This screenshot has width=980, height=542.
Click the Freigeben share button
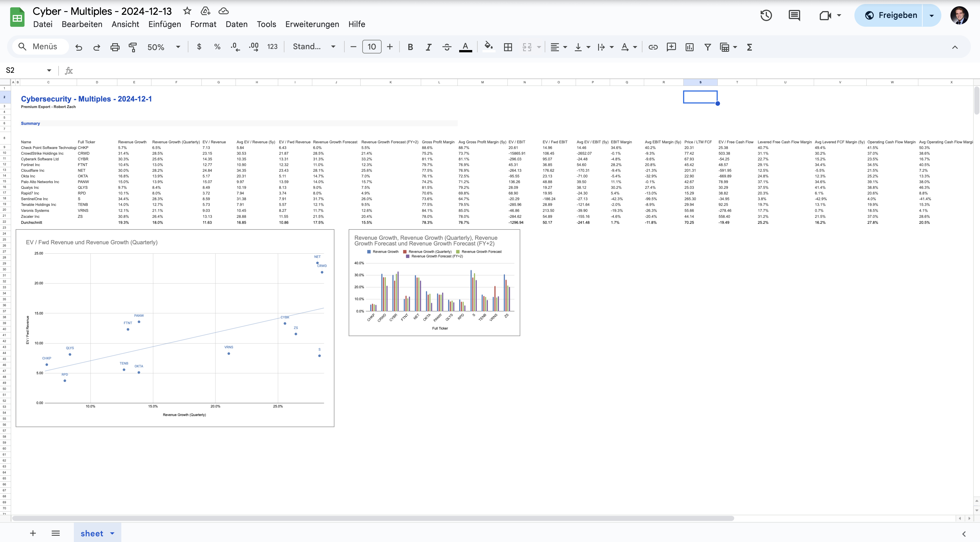click(x=889, y=15)
